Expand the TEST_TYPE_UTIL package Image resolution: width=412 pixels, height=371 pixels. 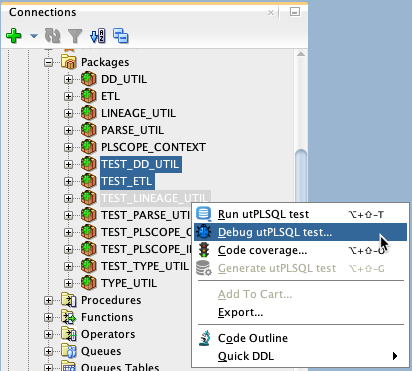[68, 266]
